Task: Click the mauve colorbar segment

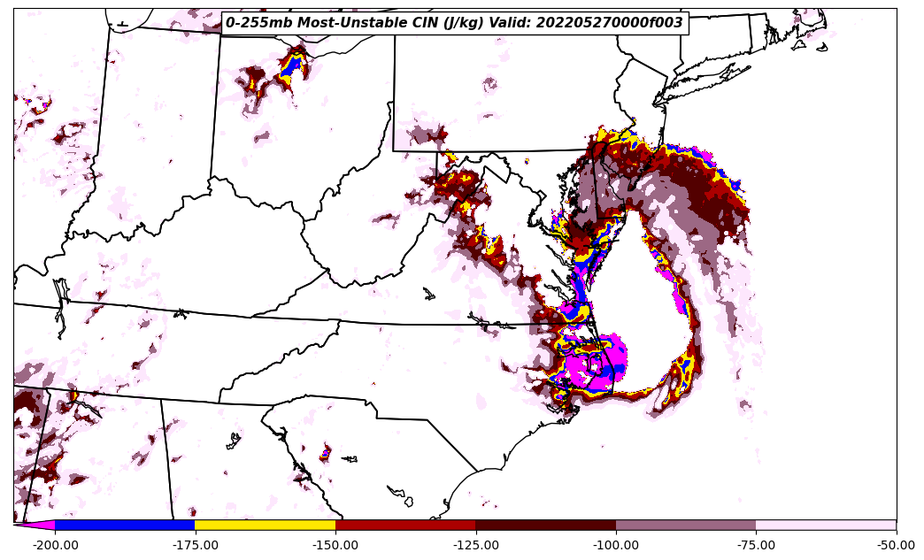Action: (x=685, y=525)
